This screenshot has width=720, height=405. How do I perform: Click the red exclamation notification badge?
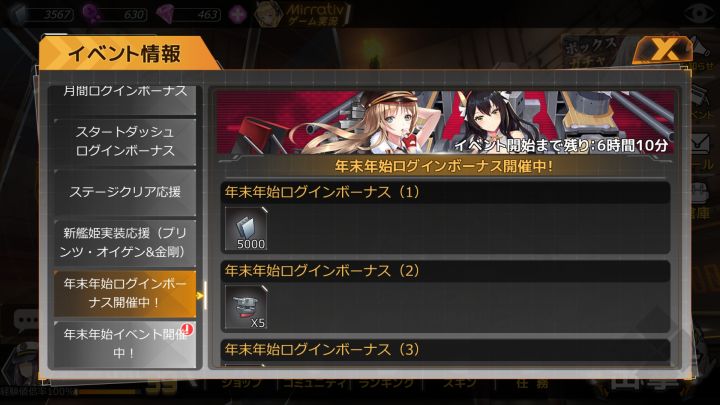pos(187,329)
